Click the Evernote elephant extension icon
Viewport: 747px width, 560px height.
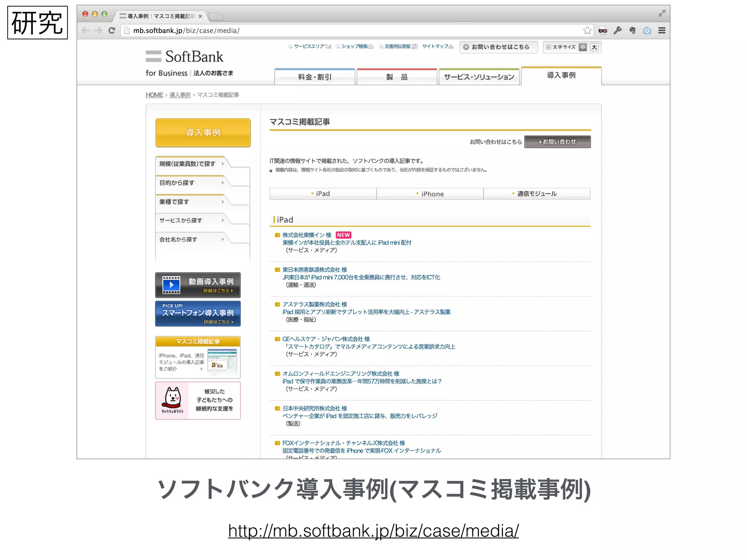point(632,31)
